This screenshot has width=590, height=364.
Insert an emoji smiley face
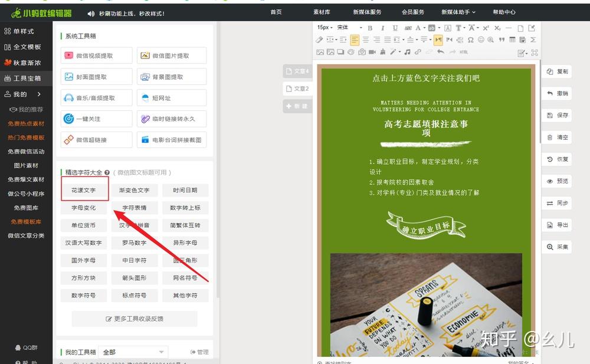pos(481,40)
